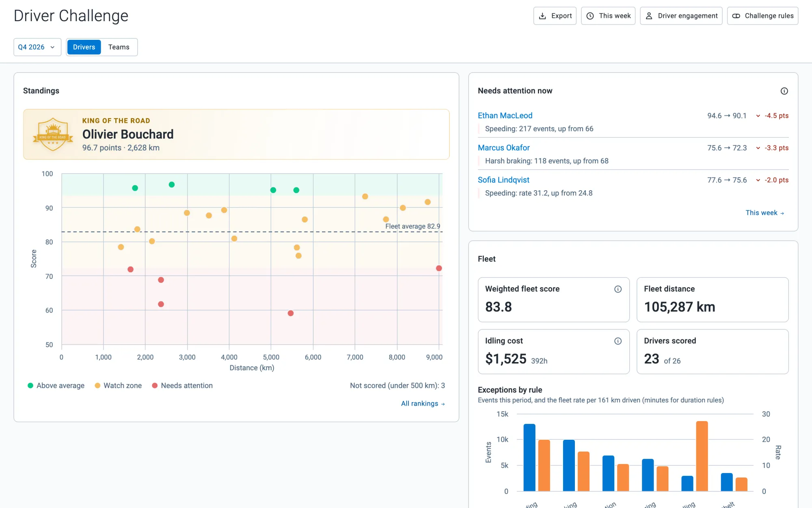Click the tallest blue bar in Exceptions chart
This screenshot has width=812, height=508.
(x=529, y=458)
